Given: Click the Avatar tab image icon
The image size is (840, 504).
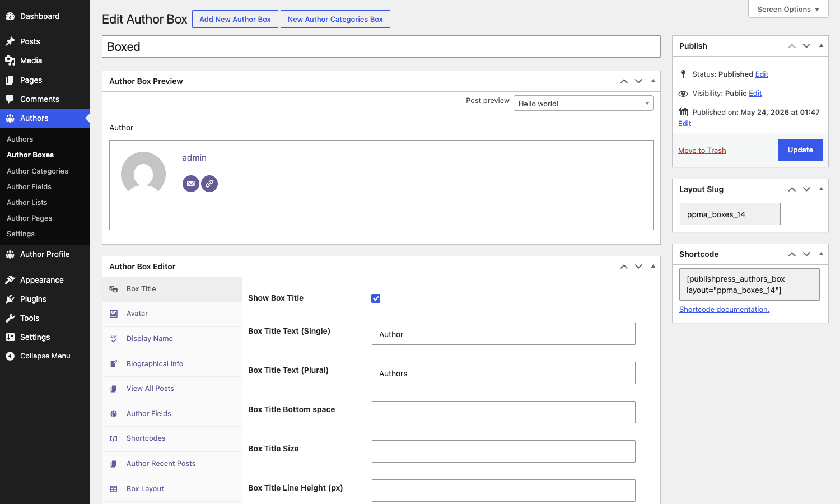Looking at the screenshot, I should point(114,314).
